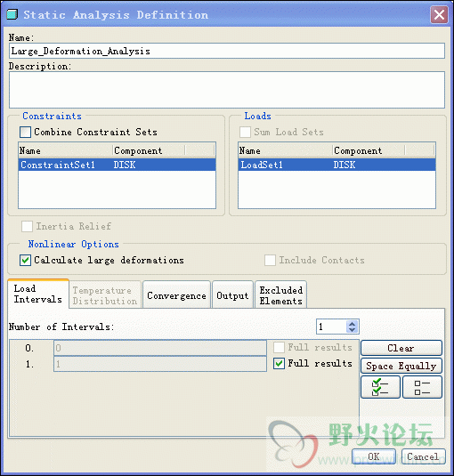Open the Output tab
Screen dimensions: 454x476
pos(232,295)
